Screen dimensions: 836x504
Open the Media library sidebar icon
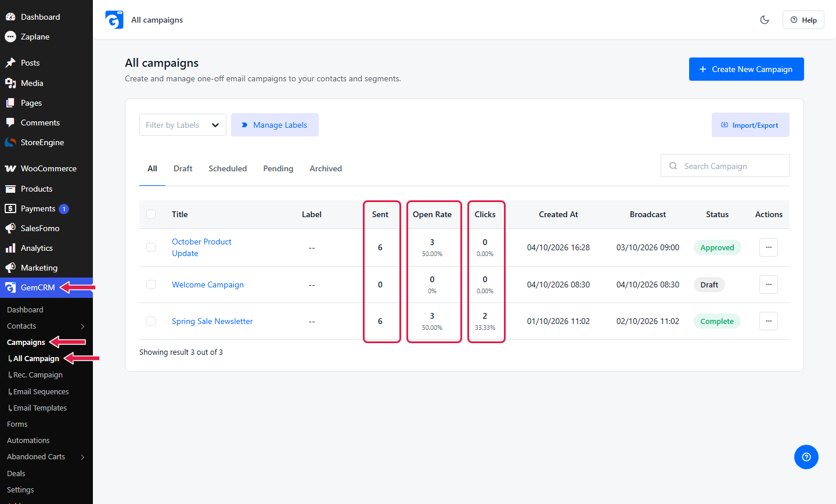point(10,83)
